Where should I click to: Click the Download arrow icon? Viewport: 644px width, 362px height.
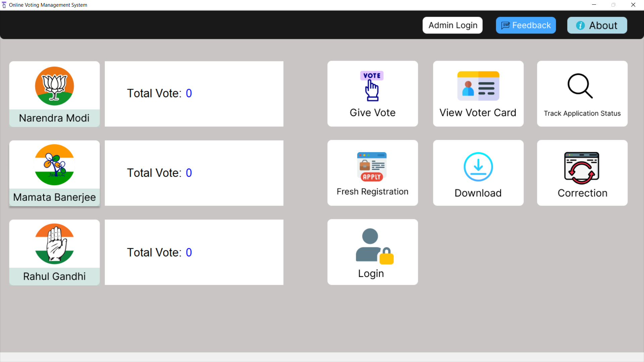pos(478,167)
